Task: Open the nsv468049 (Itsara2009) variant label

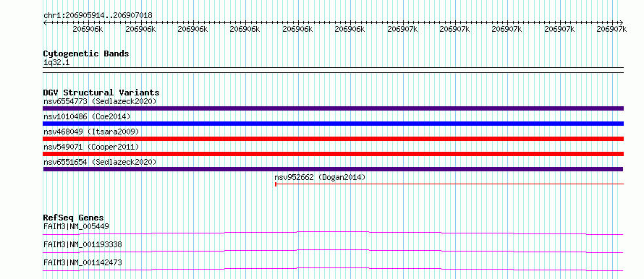Action: coord(91,132)
